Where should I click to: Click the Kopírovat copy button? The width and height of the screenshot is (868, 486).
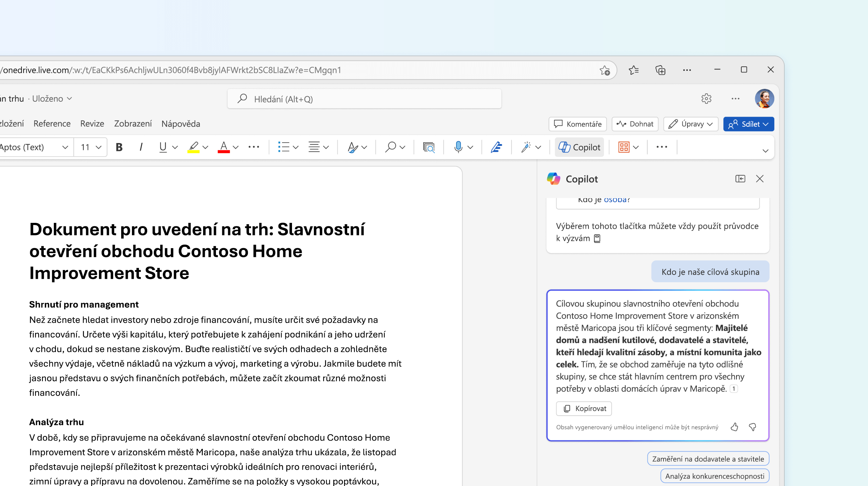[584, 409]
